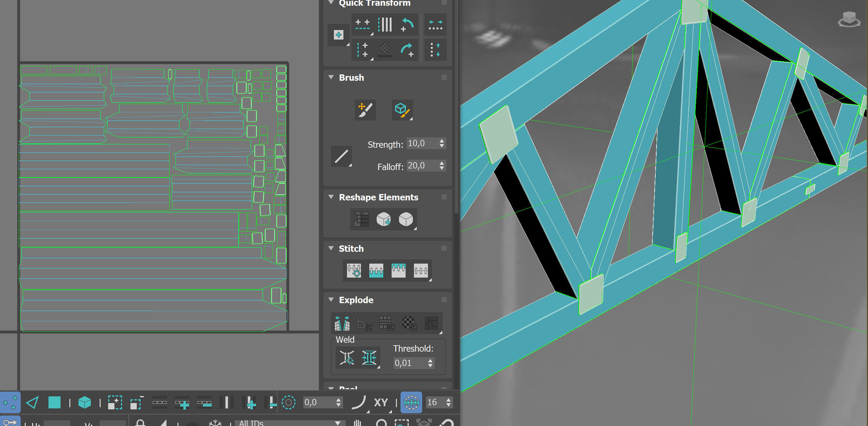Click Loop edge selection icon
This screenshot has width=868, height=426.
(x=160, y=402)
